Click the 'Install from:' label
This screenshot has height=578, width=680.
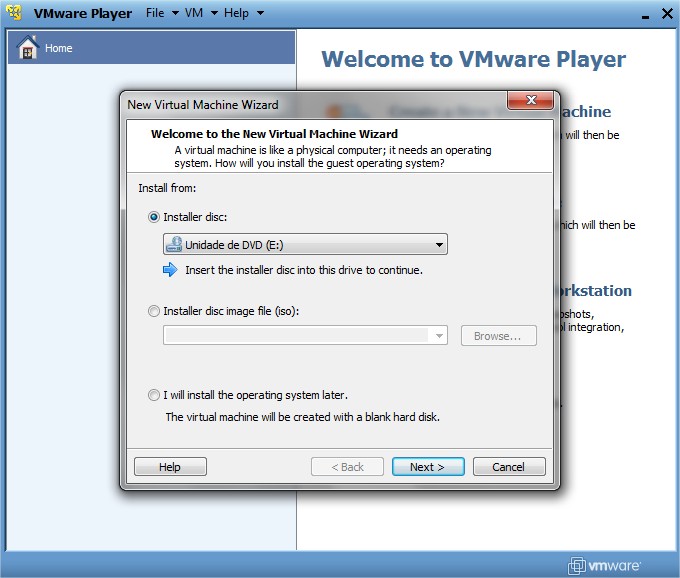point(167,188)
